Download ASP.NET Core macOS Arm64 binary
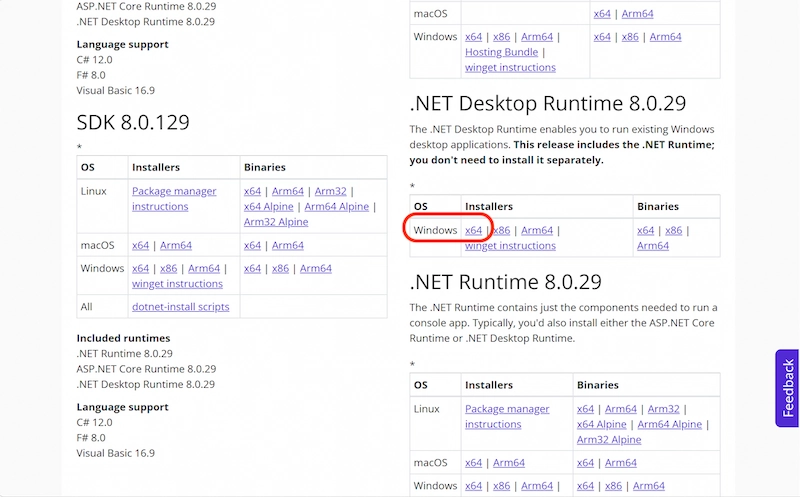The width and height of the screenshot is (800, 497). [638, 14]
